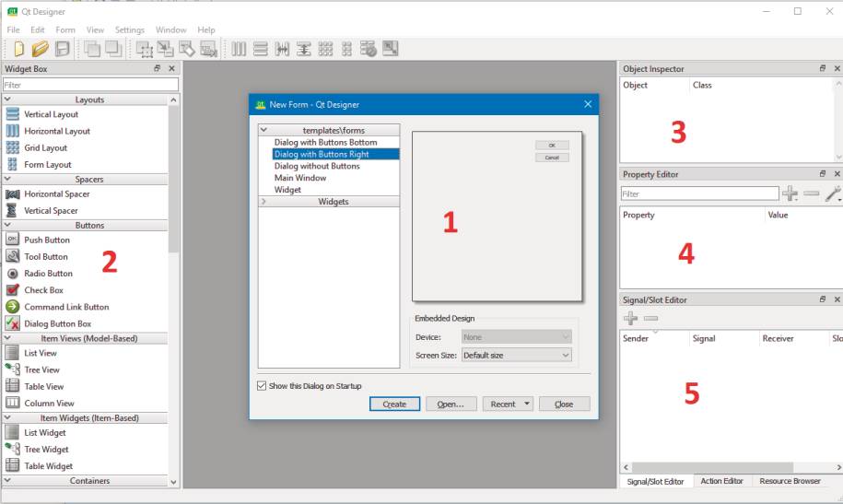This screenshot has height=504, width=843.
Task: Switch to the Action Editor tab
Action: pos(721,481)
